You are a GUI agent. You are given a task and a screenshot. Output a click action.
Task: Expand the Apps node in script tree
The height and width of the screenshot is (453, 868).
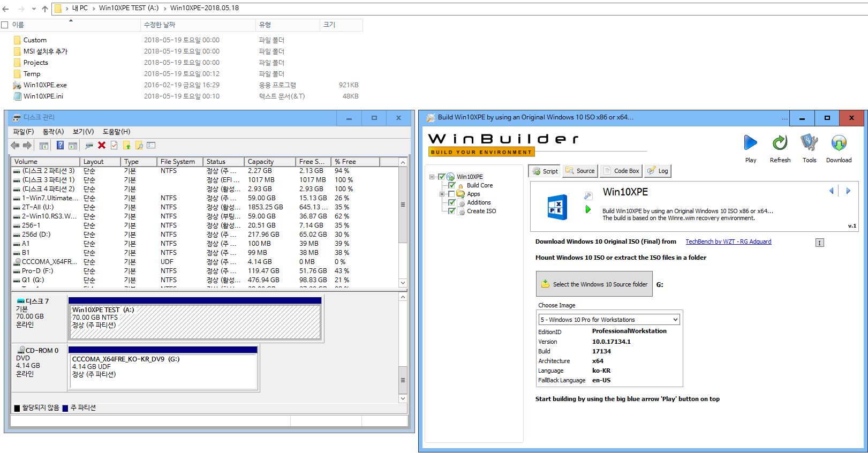(442, 194)
